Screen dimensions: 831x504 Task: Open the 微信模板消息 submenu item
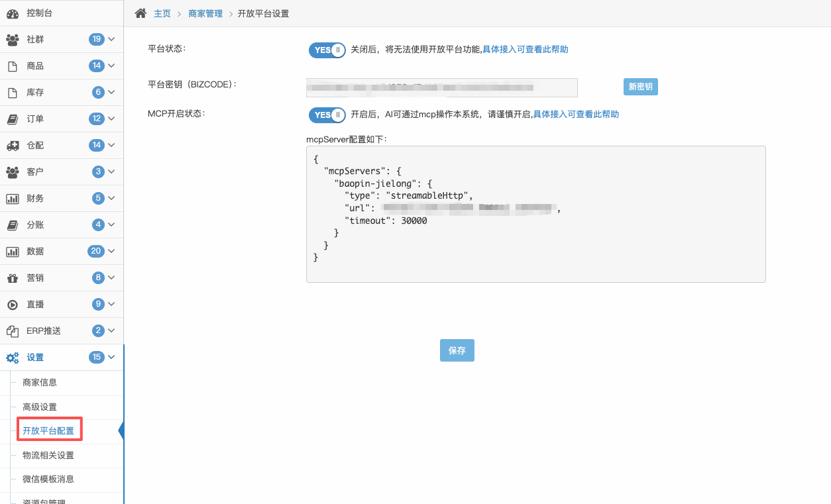48,479
